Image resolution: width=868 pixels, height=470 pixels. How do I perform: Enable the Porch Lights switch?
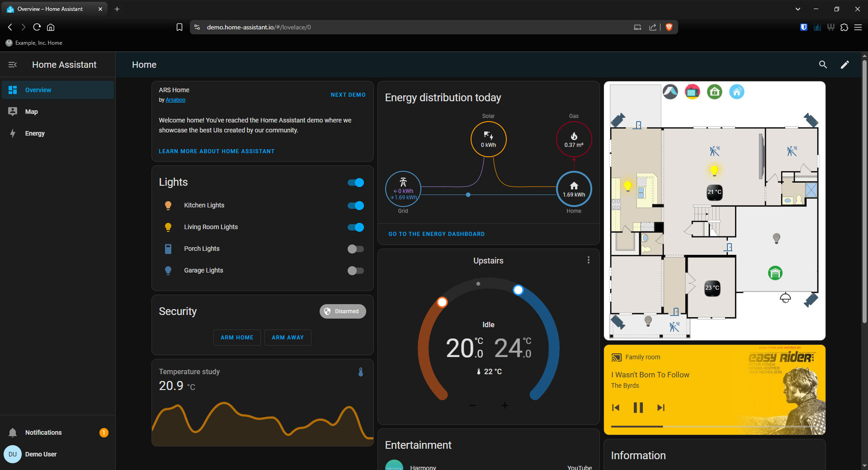[x=356, y=249]
